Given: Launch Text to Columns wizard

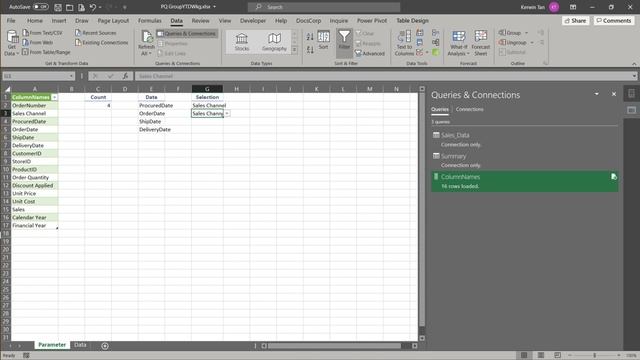Looking at the screenshot, I should tap(404, 43).
